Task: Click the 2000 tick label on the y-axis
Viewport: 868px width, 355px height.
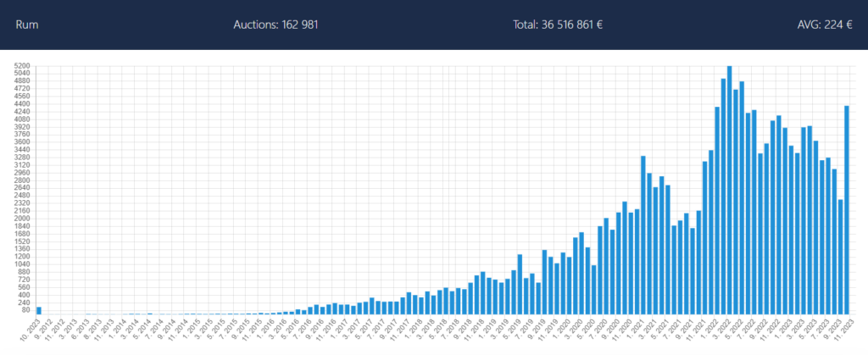Action: (23, 219)
